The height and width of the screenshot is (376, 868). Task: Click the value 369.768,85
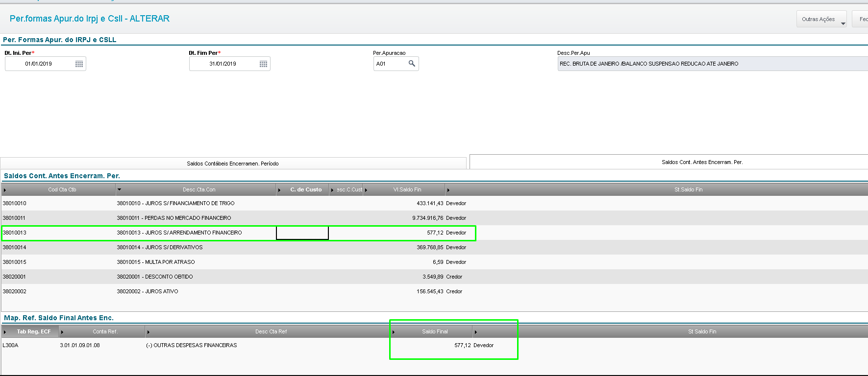pos(430,247)
